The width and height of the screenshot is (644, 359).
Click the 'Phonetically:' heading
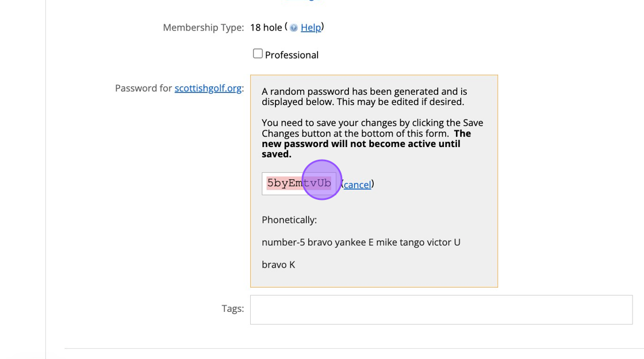point(289,220)
